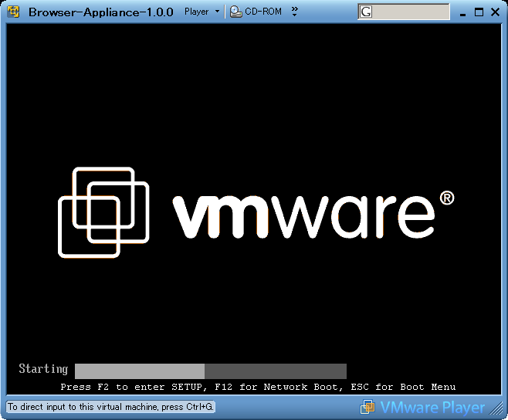Click the Google G icon in search box
The image size is (508, 420).
coord(366,12)
